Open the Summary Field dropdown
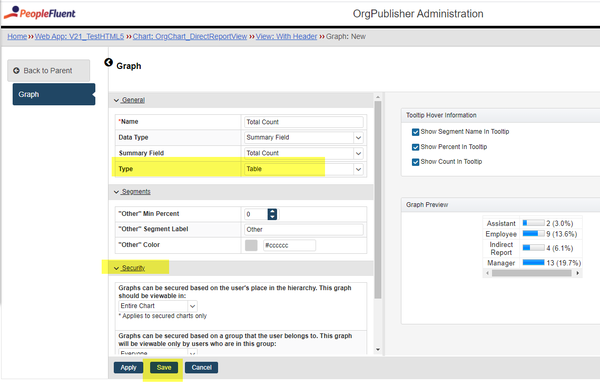The width and height of the screenshot is (600, 386). pos(303,153)
